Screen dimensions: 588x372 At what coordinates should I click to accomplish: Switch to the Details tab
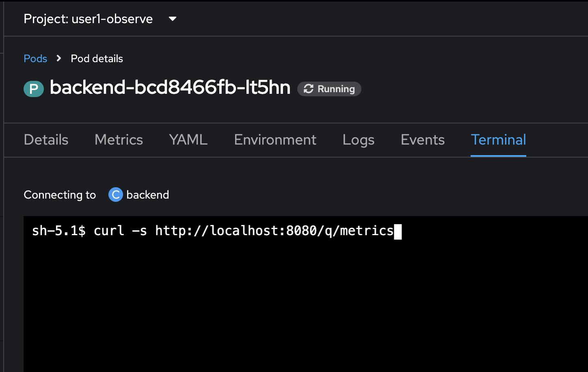click(46, 140)
